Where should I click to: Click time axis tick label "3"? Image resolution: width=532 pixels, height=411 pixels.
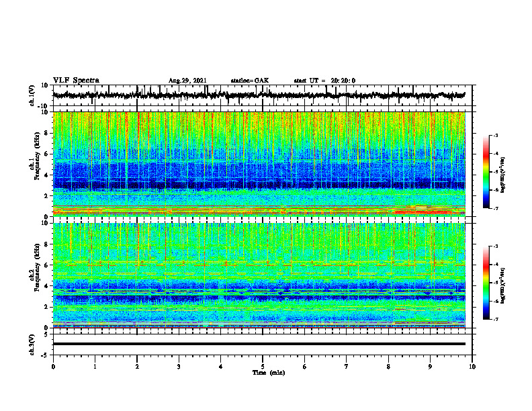point(179,367)
